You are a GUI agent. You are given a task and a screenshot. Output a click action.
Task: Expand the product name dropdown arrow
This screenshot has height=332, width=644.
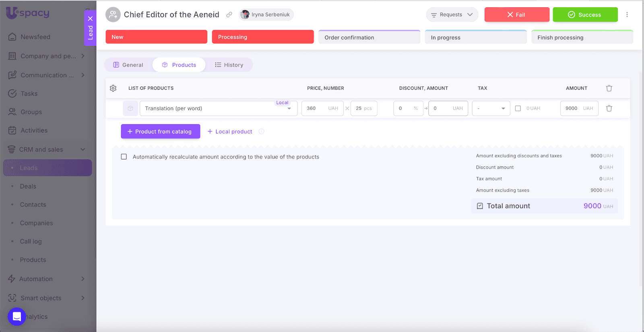(289, 109)
